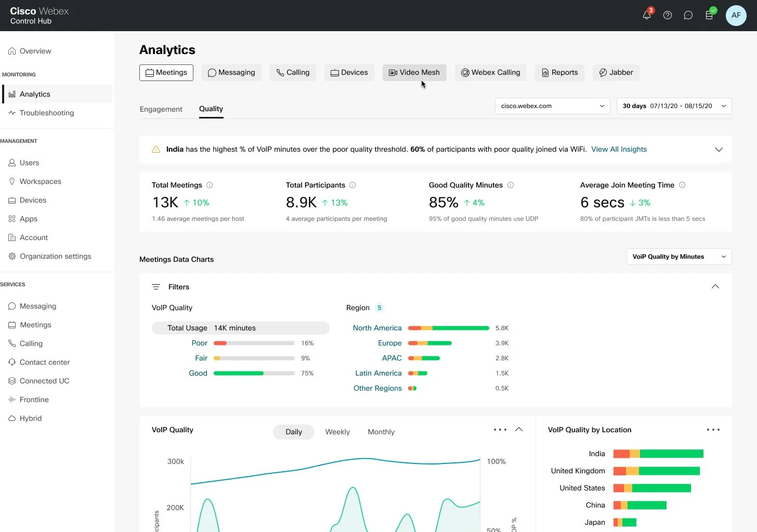Open the Video Mesh analytics tab
The image size is (757, 532).
tap(415, 73)
